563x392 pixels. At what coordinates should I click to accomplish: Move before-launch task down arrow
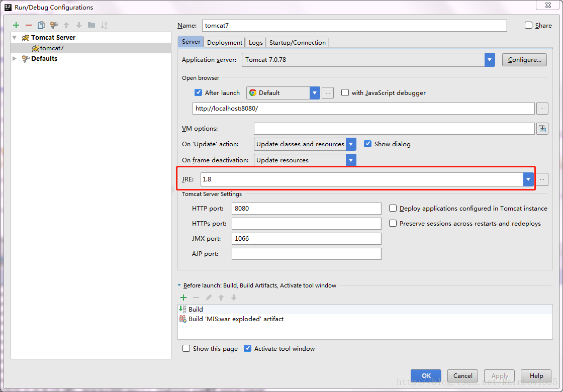pos(234,298)
